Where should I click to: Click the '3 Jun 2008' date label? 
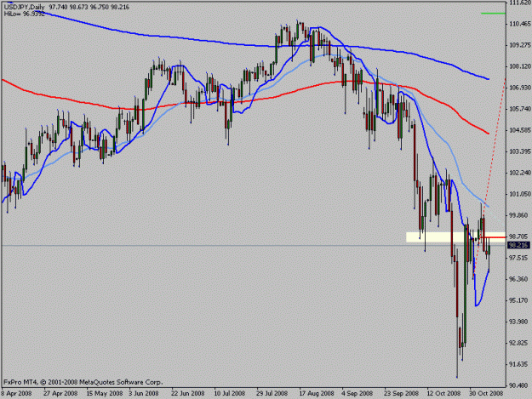point(144,393)
